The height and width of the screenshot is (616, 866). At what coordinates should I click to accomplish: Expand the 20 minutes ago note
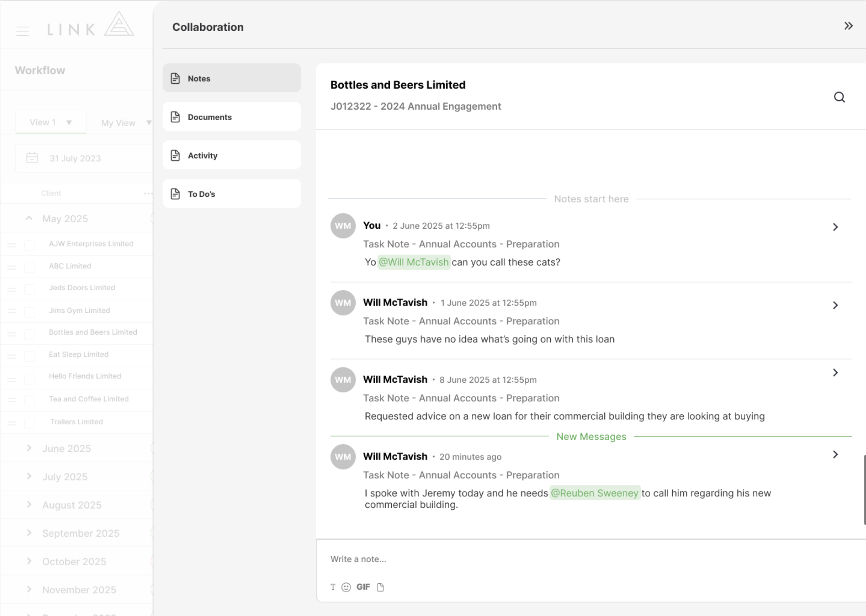pyautogui.click(x=835, y=455)
